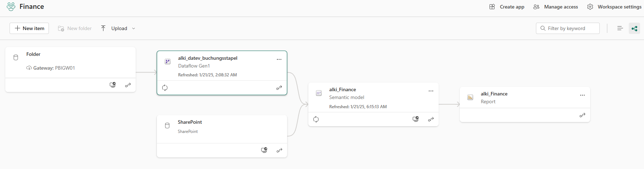The width and height of the screenshot is (644, 169).
Task: Show lineage for alki_datev_buchungsstapel
Action: (279, 88)
